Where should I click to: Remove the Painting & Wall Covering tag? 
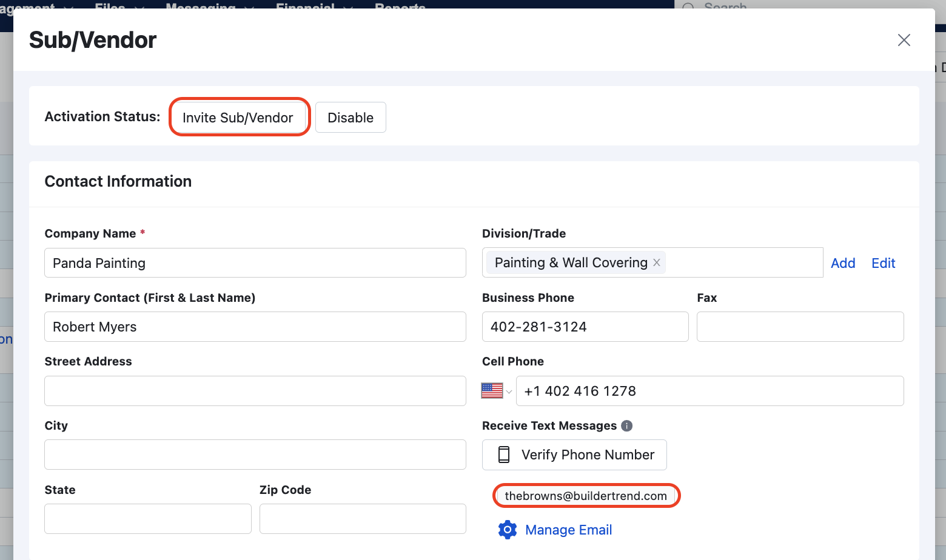pos(657,262)
